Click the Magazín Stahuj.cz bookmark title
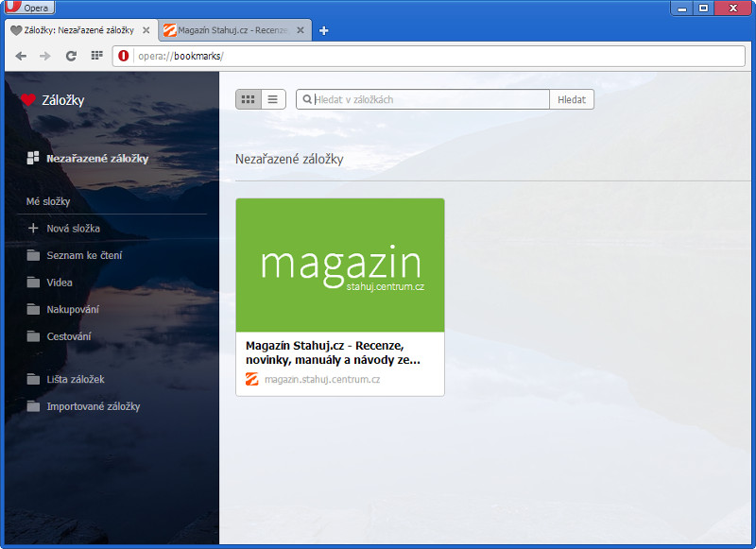This screenshot has width=756, height=549. 333,352
